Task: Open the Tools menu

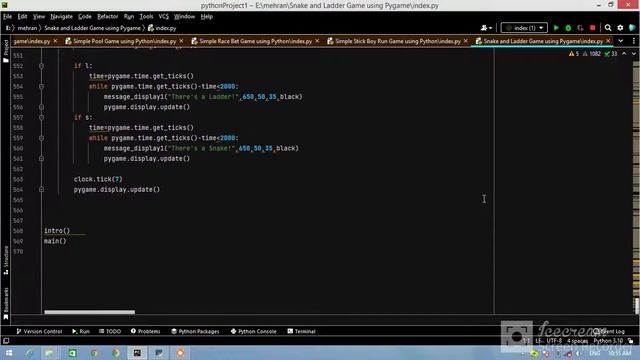Action: pos(146,16)
